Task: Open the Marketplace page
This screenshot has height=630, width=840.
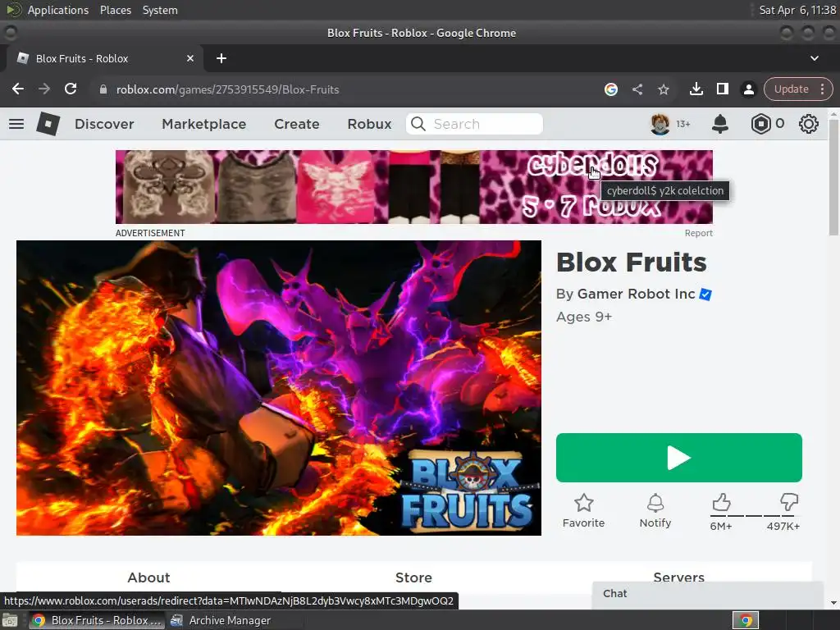Action: coord(204,124)
